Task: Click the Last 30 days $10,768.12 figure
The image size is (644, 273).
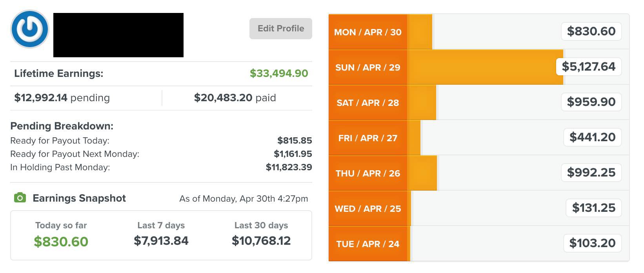Action: tap(261, 240)
